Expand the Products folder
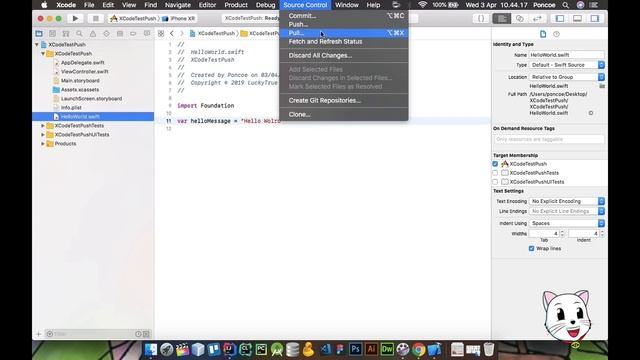Screen dimensions: 640x360 43,144
